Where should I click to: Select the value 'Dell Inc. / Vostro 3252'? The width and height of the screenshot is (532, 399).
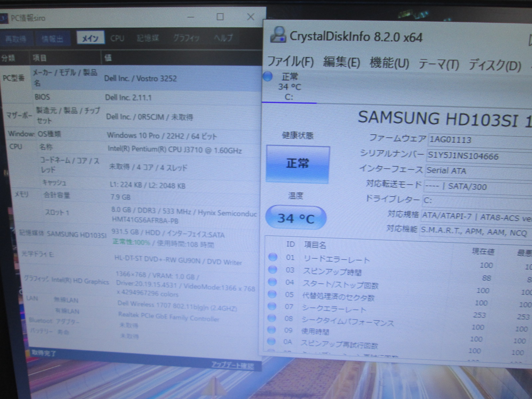(140, 78)
